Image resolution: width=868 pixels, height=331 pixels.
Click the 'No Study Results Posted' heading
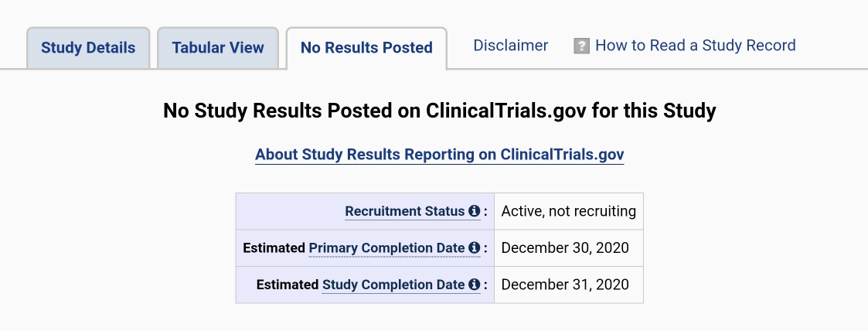(x=439, y=111)
